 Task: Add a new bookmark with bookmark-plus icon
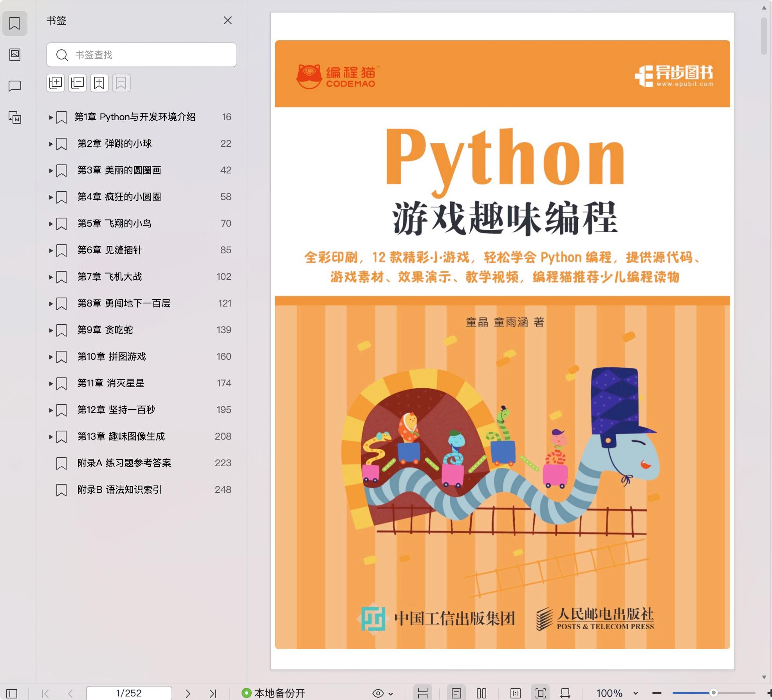point(99,83)
